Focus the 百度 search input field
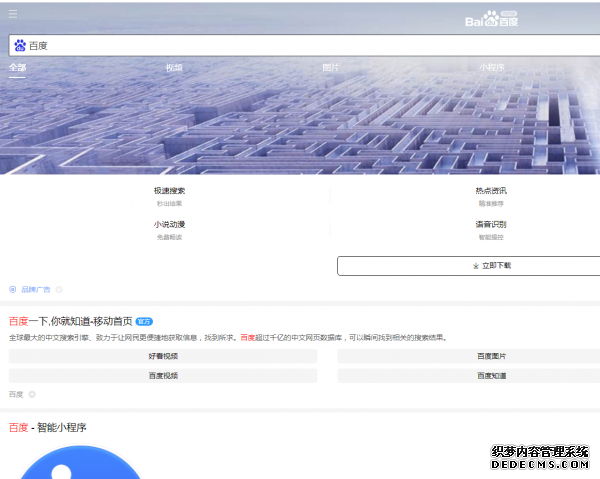 tap(304, 46)
